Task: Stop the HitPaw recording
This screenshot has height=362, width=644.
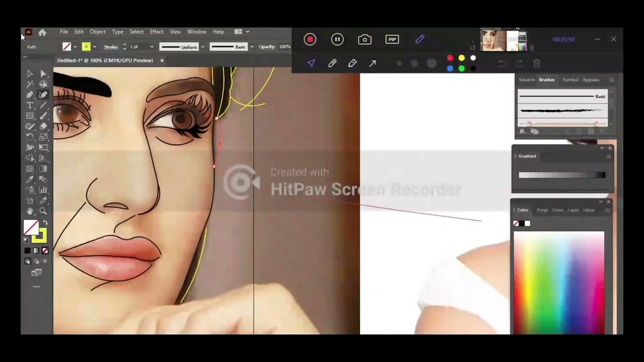Action: [x=310, y=39]
